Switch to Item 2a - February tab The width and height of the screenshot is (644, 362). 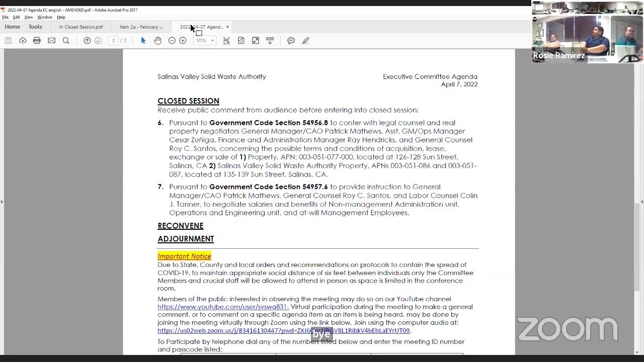[141, 27]
